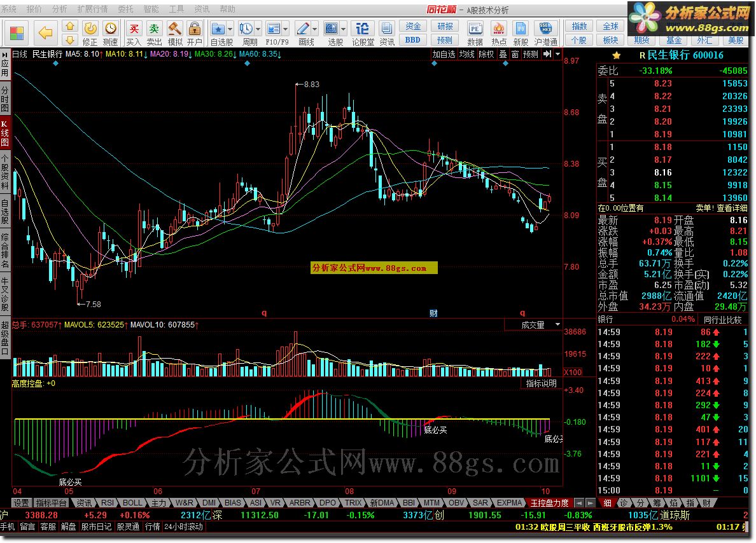Open the 新股 IPO icon
756x543 pixels.
(x=521, y=33)
